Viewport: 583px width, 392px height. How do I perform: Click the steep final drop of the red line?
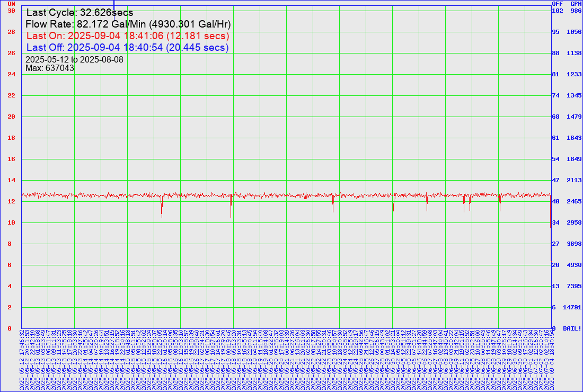[x=551, y=227]
